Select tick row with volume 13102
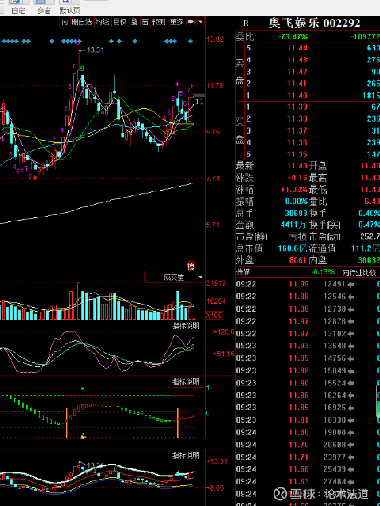 pos(308,334)
